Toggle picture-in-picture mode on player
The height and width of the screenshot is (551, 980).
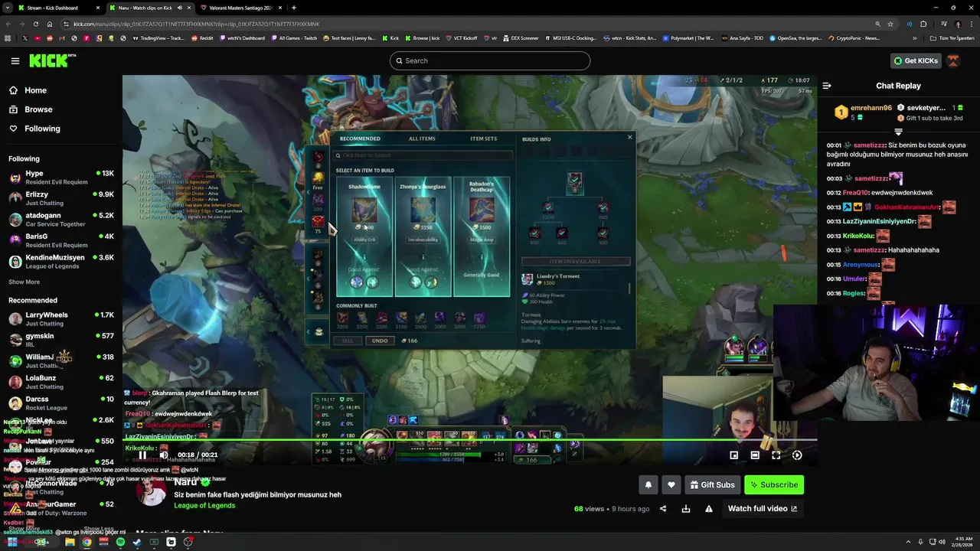733,455
